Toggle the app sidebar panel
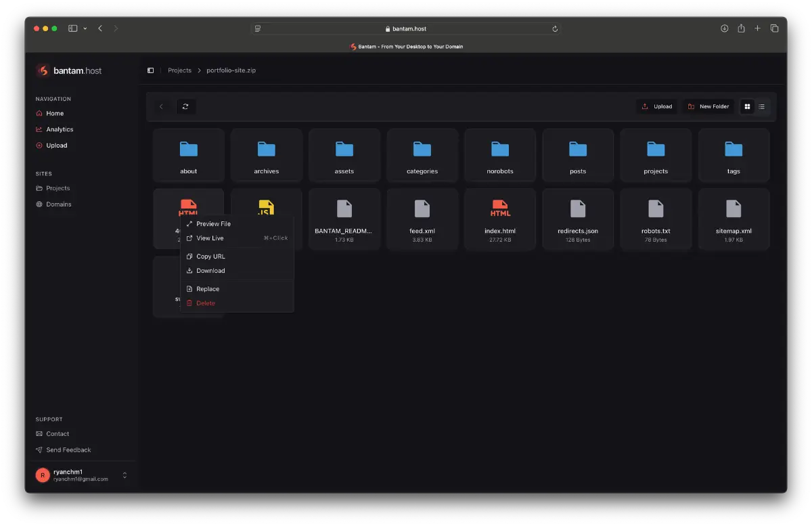Viewport: 812px width, 526px height. coord(150,70)
